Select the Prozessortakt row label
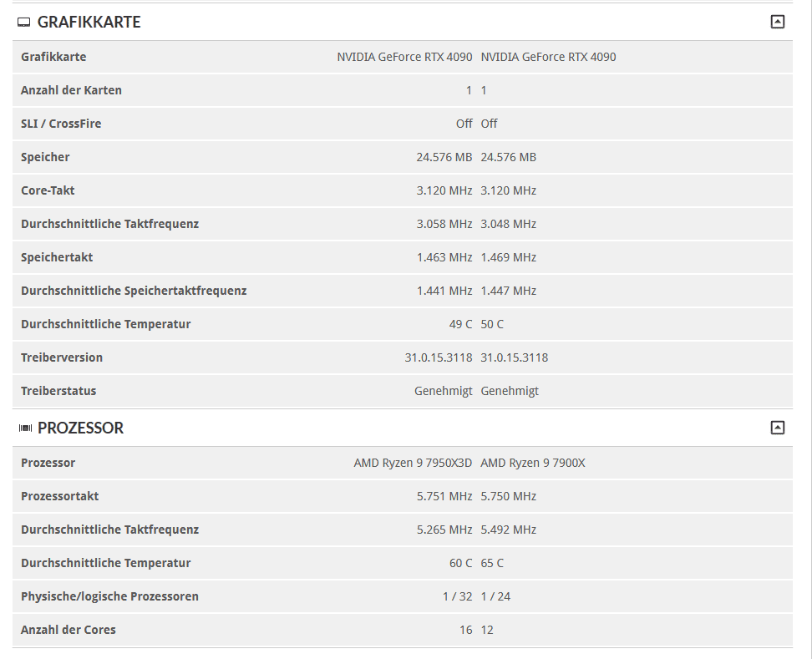Image resolution: width=812 pixels, height=659 pixels. tap(59, 496)
